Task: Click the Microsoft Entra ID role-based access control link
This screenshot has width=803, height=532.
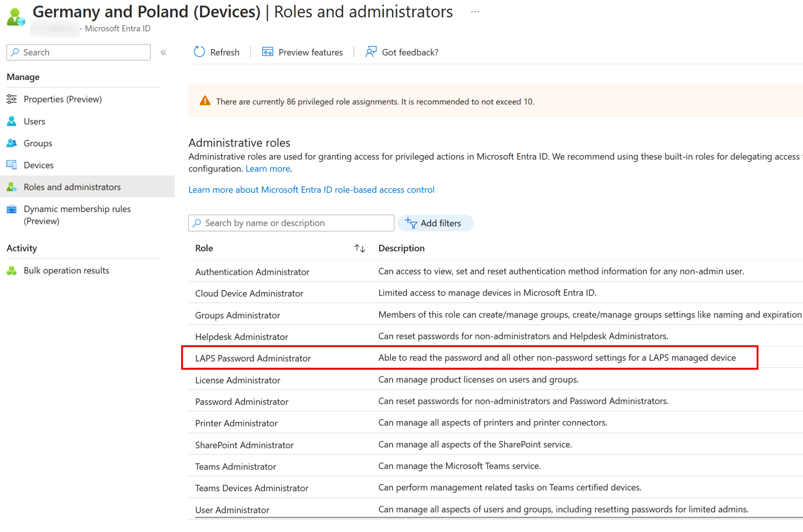Action: pyautogui.click(x=311, y=189)
